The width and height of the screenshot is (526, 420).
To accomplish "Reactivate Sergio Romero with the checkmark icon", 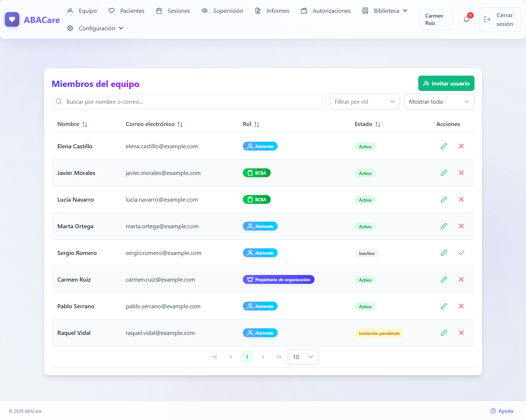I will pyautogui.click(x=461, y=253).
